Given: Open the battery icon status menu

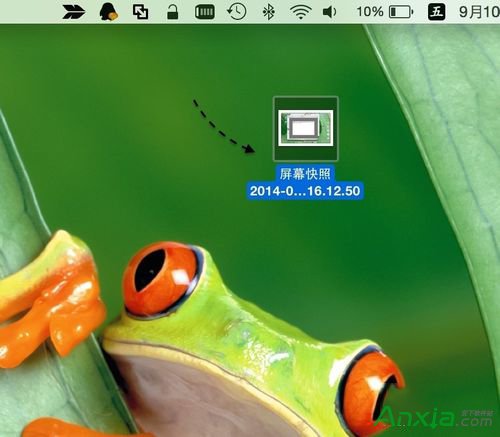Looking at the screenshot, I should coord(401,12).
